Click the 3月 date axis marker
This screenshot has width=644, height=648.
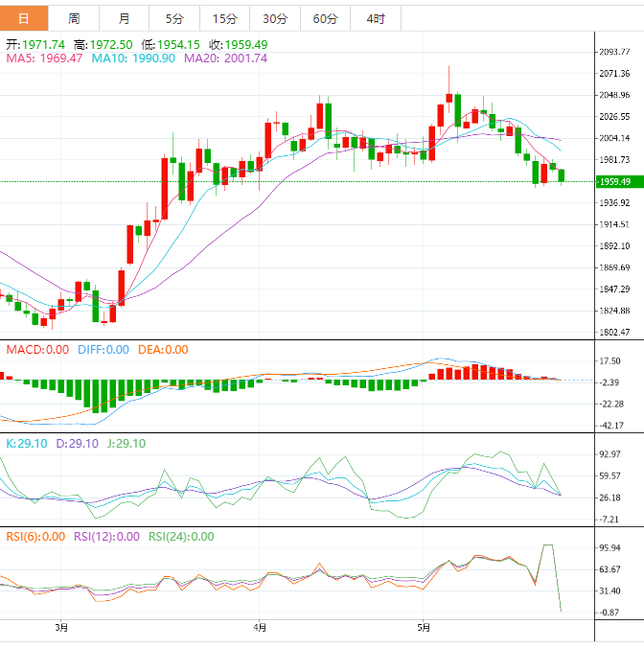pyautogui.click(x=61, y=627)
